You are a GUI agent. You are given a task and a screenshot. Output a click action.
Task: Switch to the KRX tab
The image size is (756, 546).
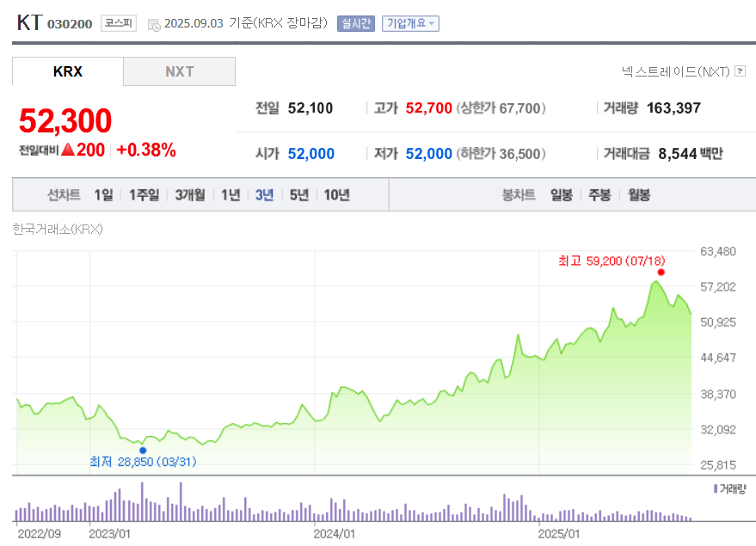coord(67,71)
